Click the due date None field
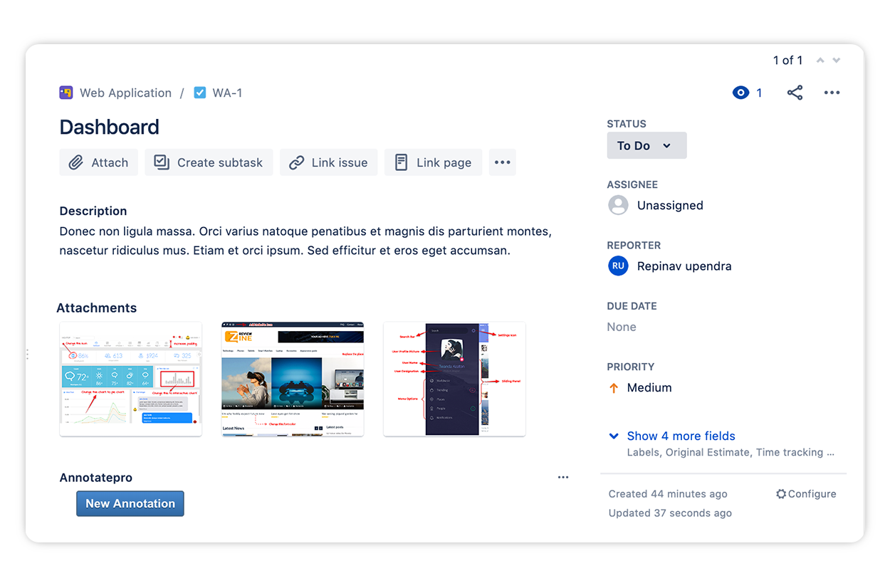The width and height of the screenshot is (890, 588). click(622, 327)
